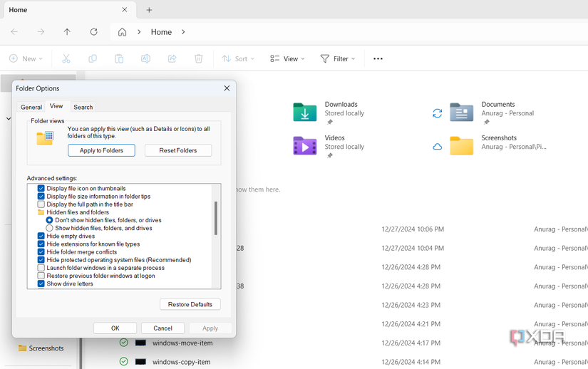Click thumbnail of windows-copy-item file
Viewport: 588px width, 369px height.
click(140, 361)
